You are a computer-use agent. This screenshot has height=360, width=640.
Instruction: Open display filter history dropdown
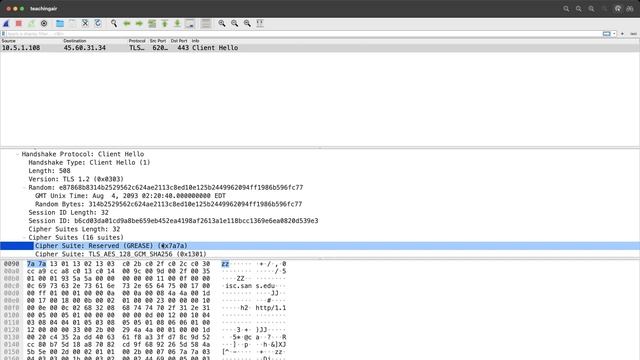614,34
